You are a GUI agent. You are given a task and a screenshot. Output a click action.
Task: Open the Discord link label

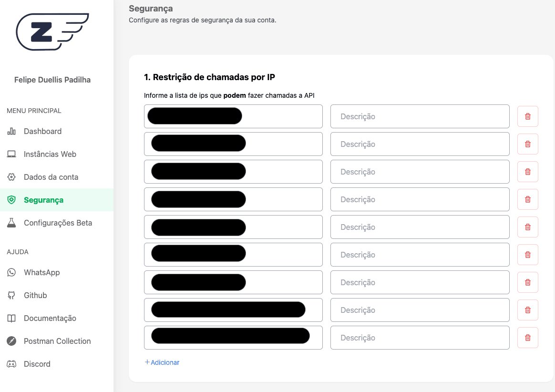(x=37, y=364)
